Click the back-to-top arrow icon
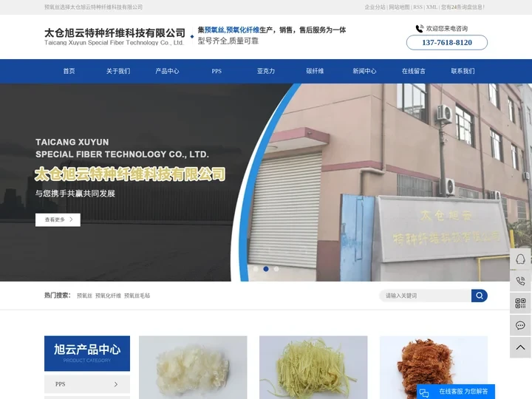532x399 pixels. (520, 347)
